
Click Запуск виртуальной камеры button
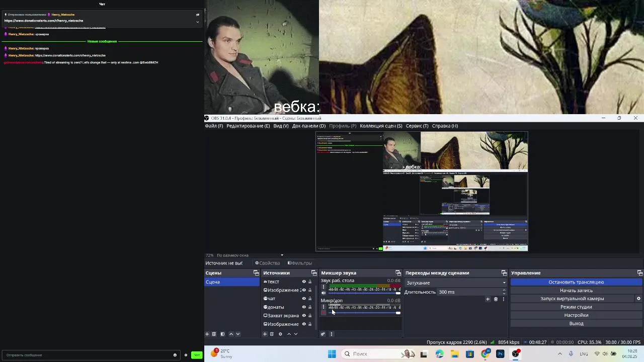(572, 299)
